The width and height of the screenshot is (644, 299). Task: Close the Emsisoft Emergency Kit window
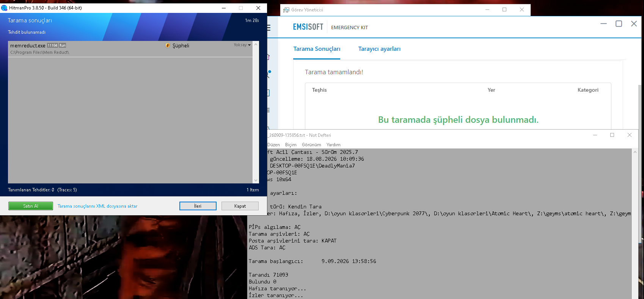(x=634, y=23)
